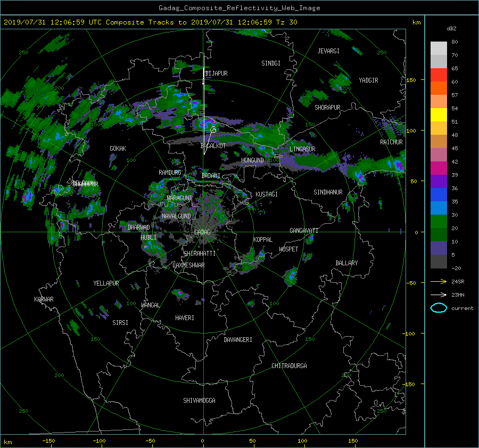Select the blue 36 dBZ legend block

tap(439, 195)
